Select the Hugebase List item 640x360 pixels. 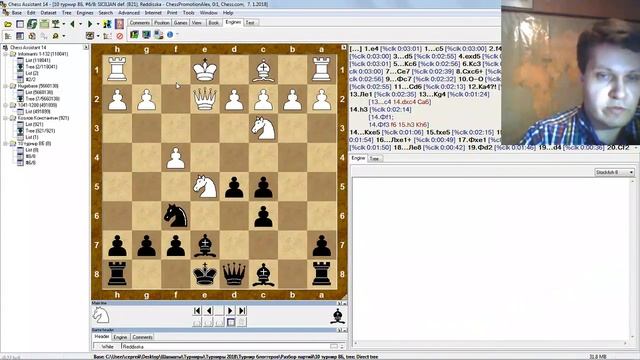pos(39,93)
